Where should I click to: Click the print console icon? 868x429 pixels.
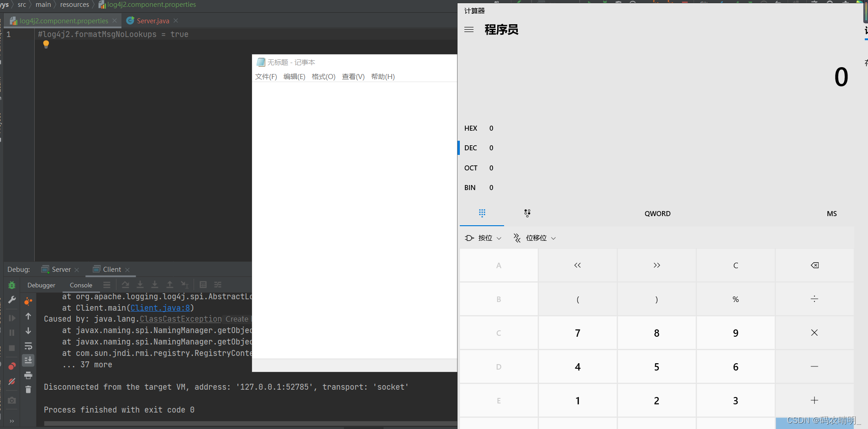pos(28,376)
